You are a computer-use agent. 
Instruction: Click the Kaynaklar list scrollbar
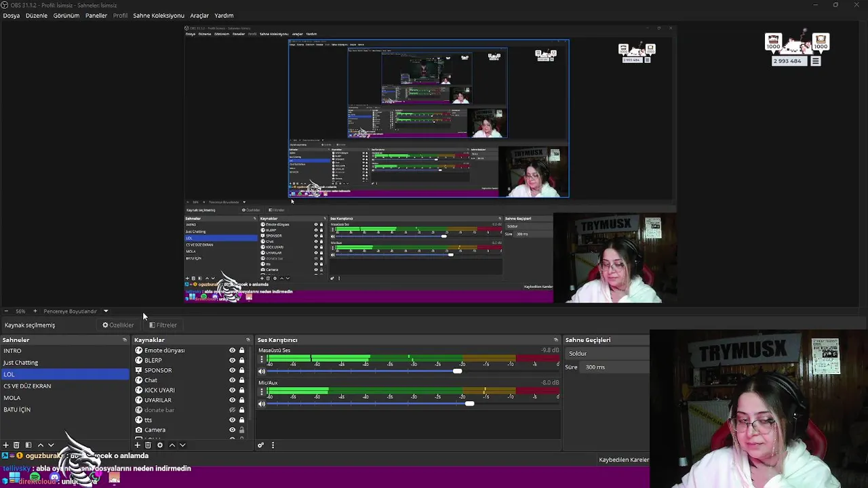[250, 383]
